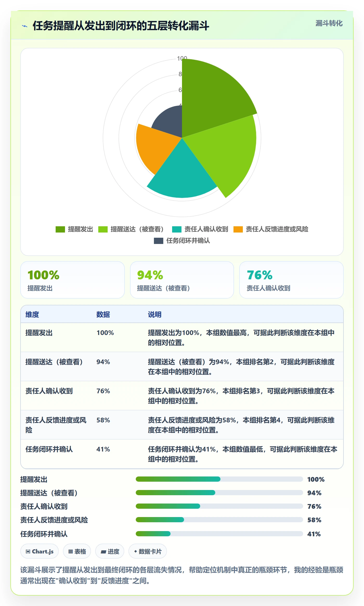This screenshot has height=606, width=364.
Task: Hide 任务闭环并确认 series via legend label
Action: (188, 241)
